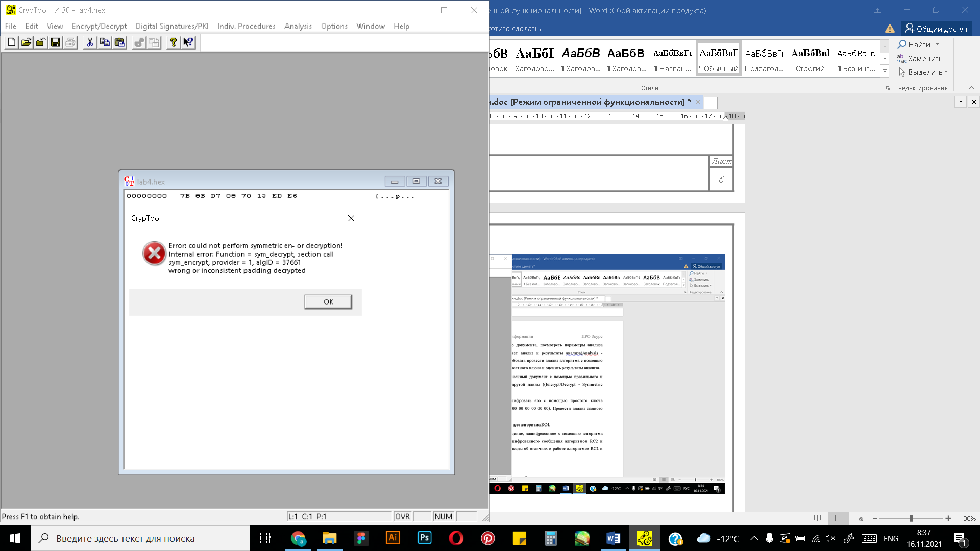
Task: Click the yellow question mark Help icon
Action: pos(174,42)
